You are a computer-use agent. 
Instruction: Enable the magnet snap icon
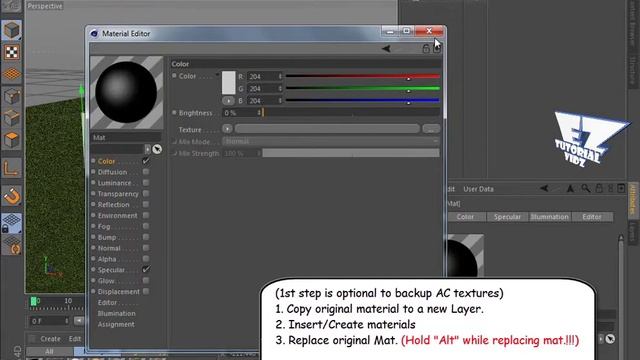coord(11,196)
